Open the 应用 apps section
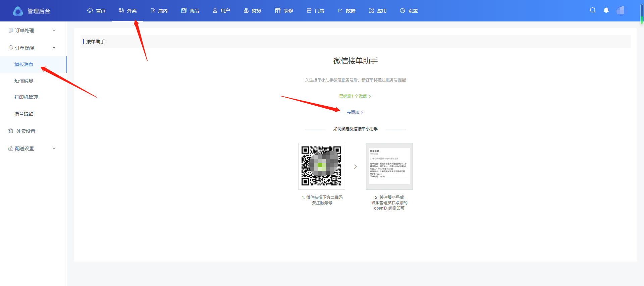This screenshot has width=644, height=286. 378,11
